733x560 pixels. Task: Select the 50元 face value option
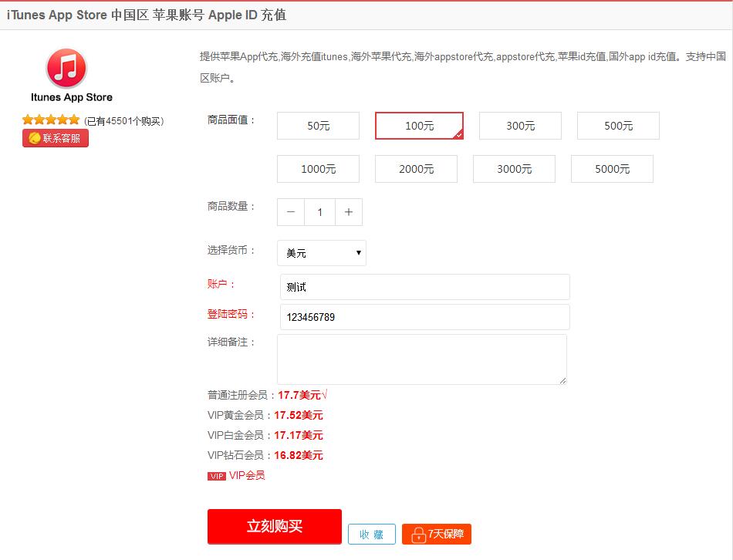[318, 126]
